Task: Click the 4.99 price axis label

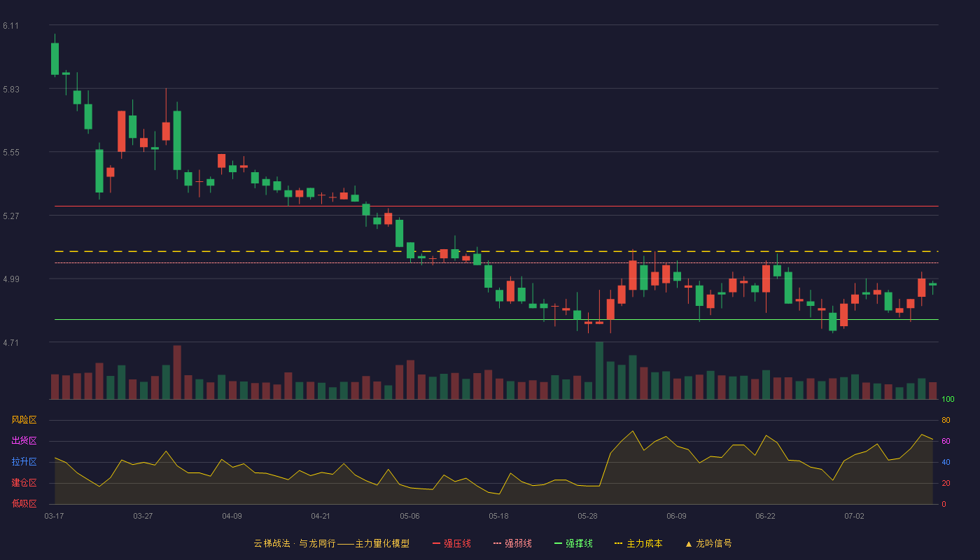Action: (x=10, y=279)
